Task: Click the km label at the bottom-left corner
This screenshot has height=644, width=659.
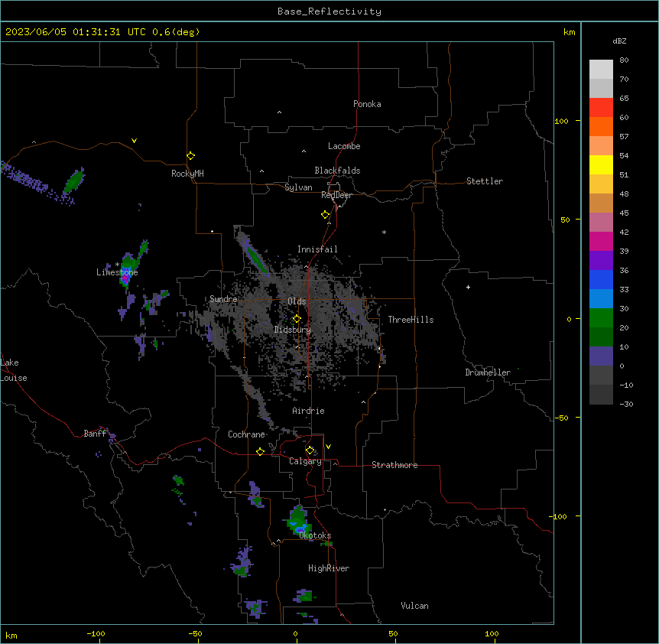Action: tap(11, 635)
